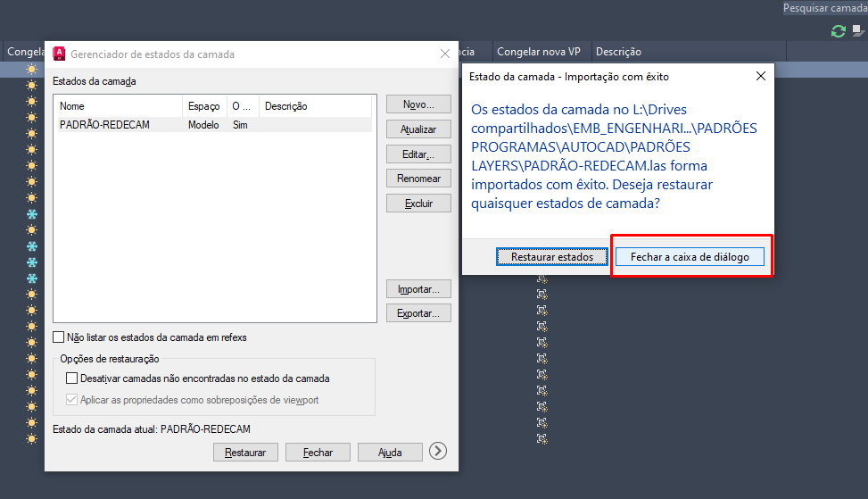Screen dimensions: 868x499
Task: Click the green refresh layers icon
Action: tap(838, 31)
